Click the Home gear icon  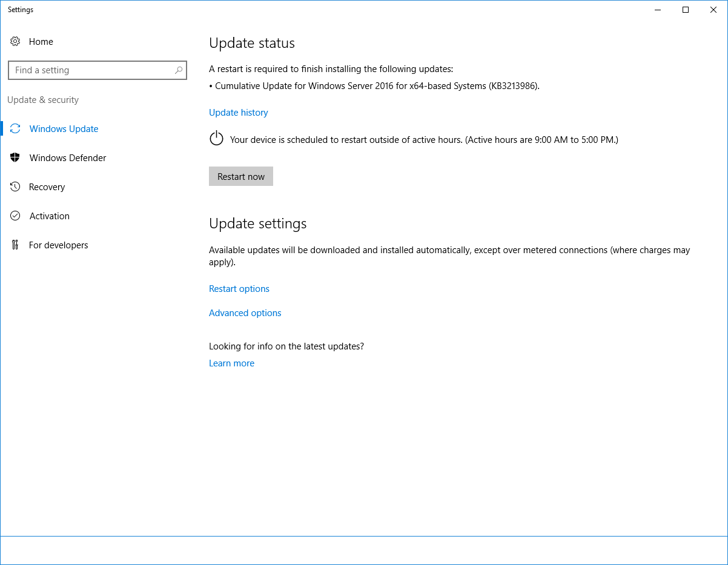15,41
